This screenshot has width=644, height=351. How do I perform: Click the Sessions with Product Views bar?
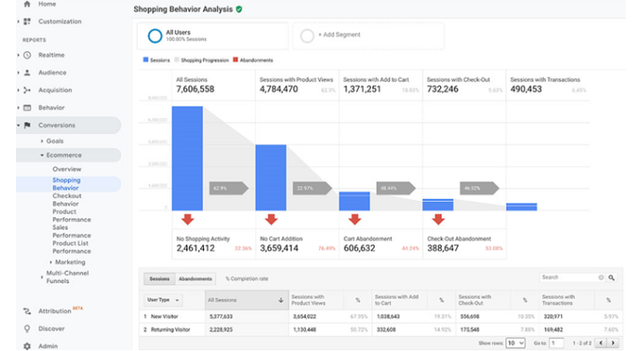click(271, 178)
